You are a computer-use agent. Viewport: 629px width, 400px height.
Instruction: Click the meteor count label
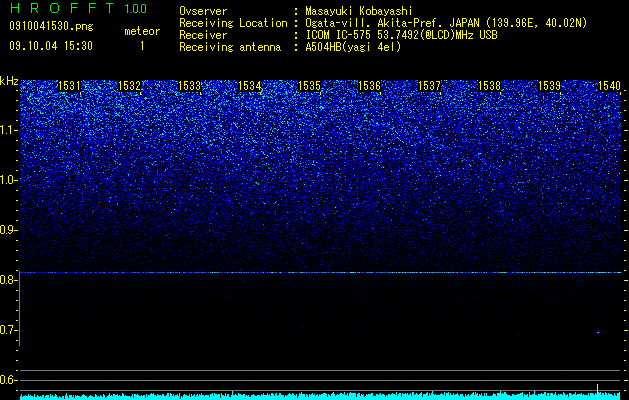pos(142,31)
